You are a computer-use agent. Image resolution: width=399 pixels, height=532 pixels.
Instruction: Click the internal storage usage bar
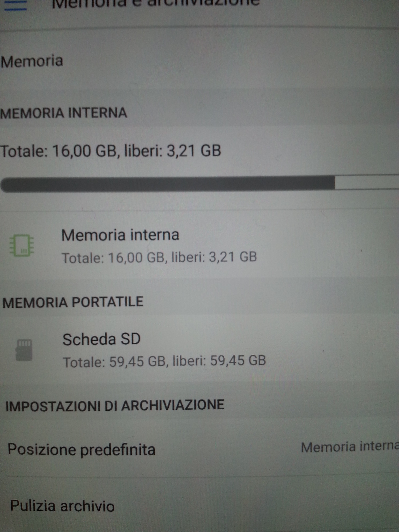[x=199, y=184]
